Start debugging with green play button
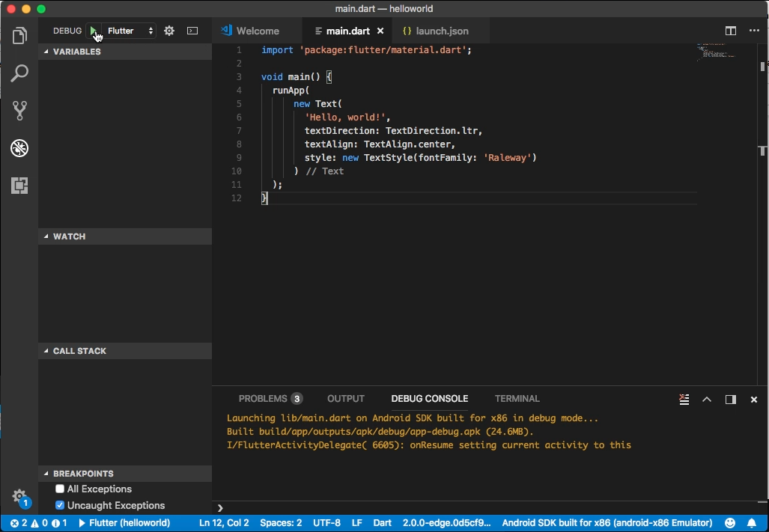This screenshot has height=532, width=769. point(93,31)
